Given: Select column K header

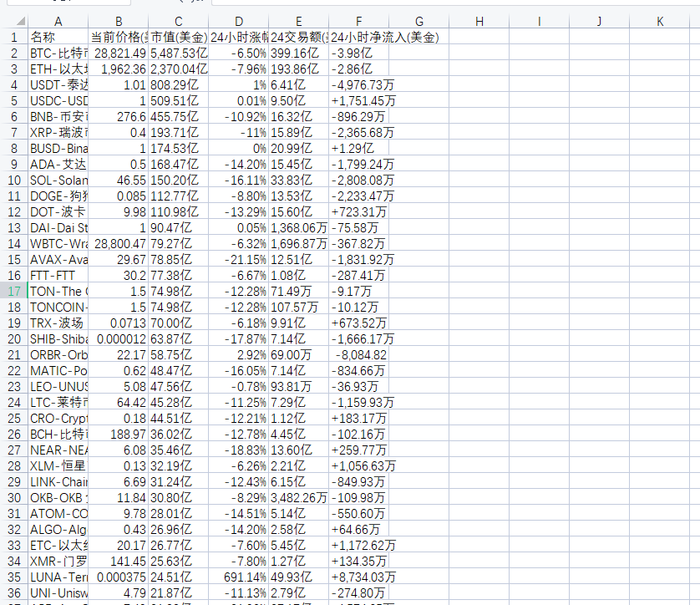Looking at the screenshot, I should tap(660, 22).
